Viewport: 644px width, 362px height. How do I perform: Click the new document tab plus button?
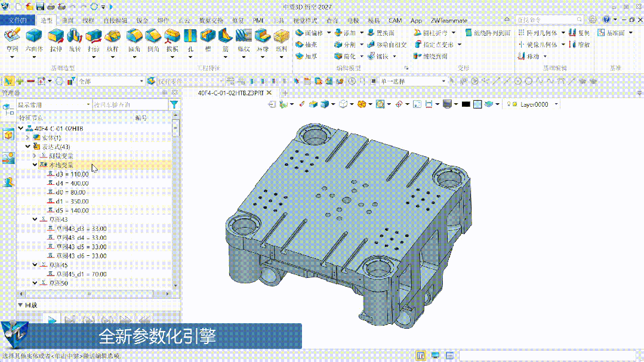[x=285, y=93]
